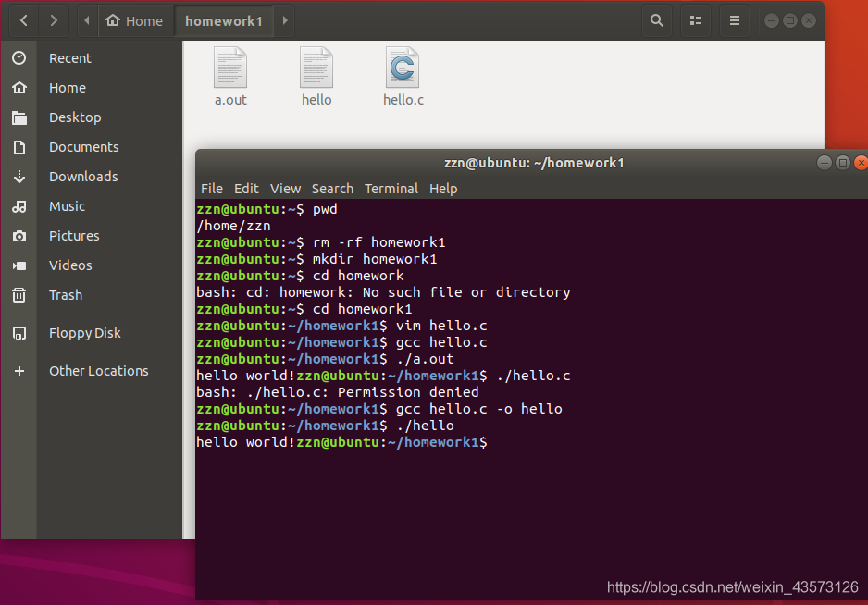
Task: Open Documents in the sidebar
Action: click(83, 147)
